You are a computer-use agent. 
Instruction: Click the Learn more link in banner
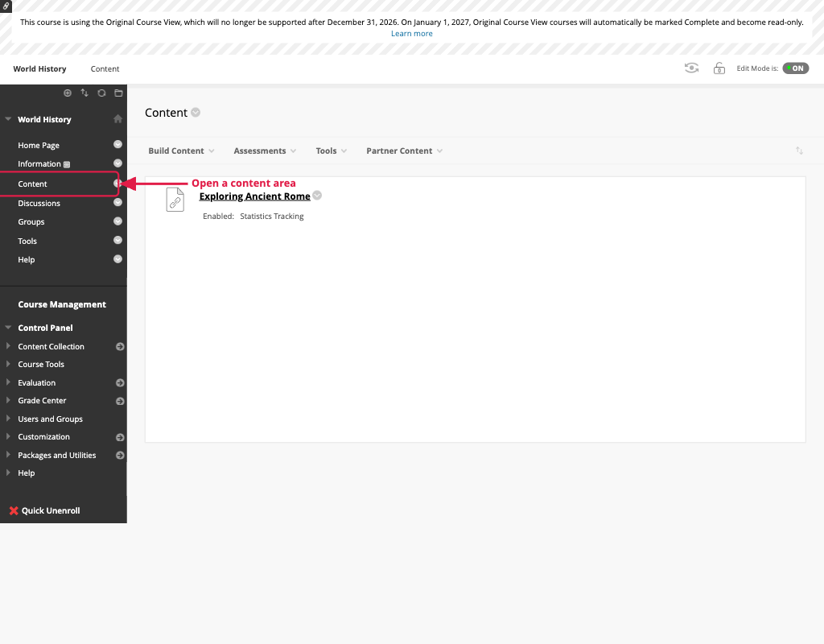click(411, 33)
